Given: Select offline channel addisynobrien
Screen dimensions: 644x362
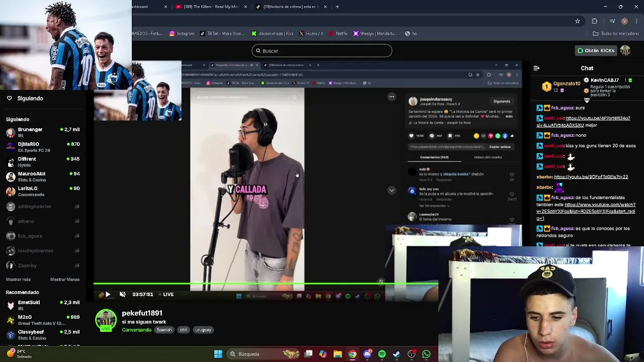Looking at the screenshot, I should pos(43,206).
